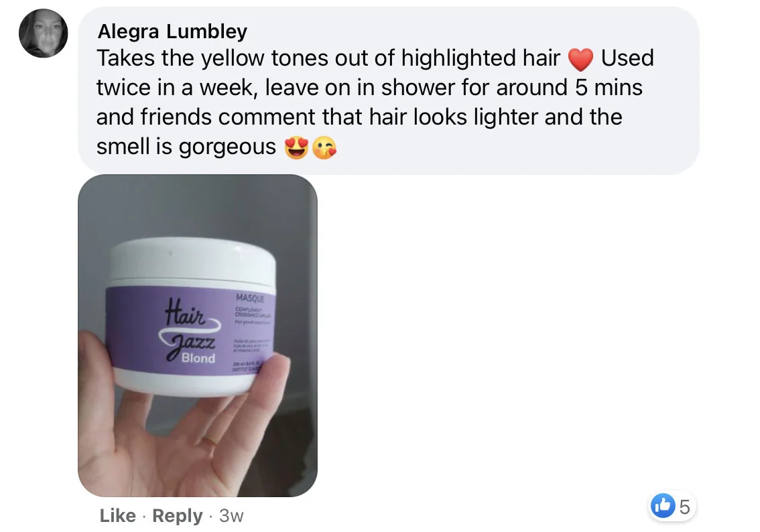The image size is (760, 532).
Task: Click the kissing face emoji
Action: tap(324, 148)
